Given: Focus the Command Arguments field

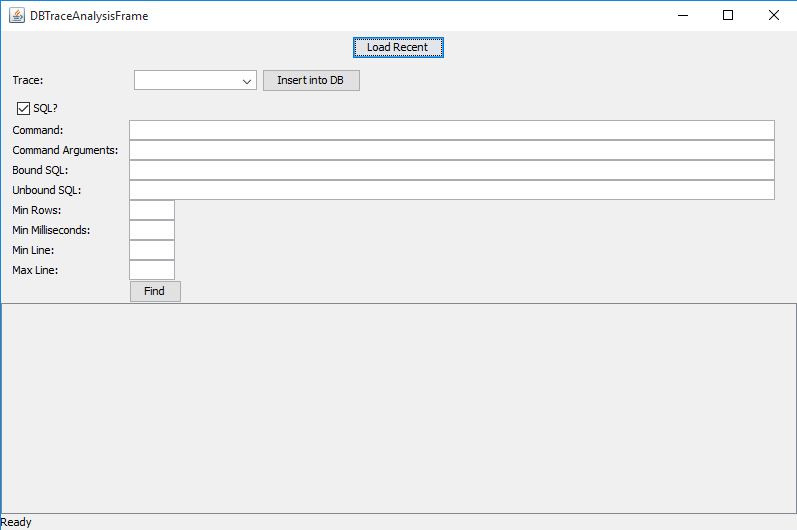Looking at the screenshot, I should (452, 150).
